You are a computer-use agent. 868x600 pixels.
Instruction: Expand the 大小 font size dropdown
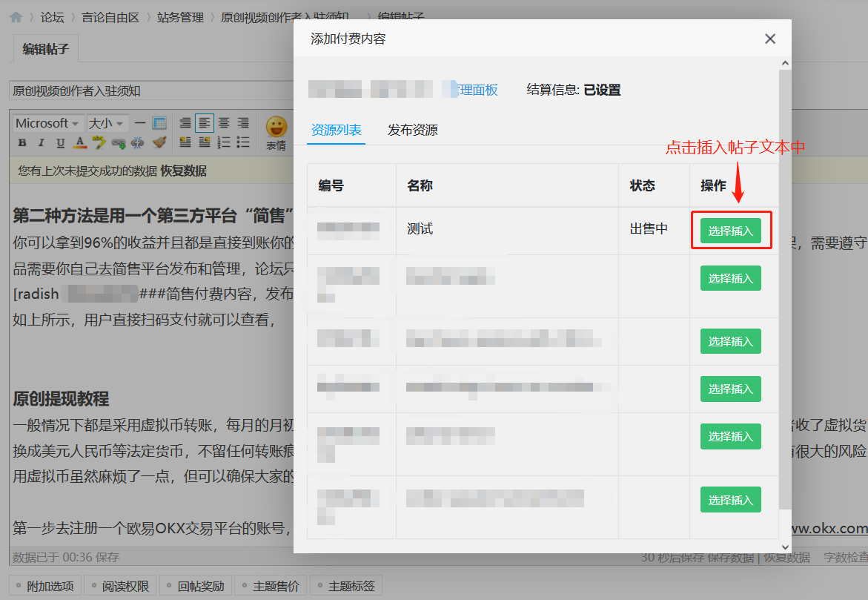[x=107, y=123]
